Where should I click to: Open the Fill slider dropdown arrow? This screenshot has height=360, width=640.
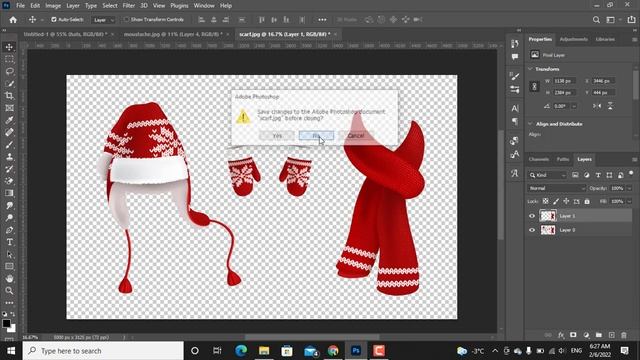coord(629,201)
